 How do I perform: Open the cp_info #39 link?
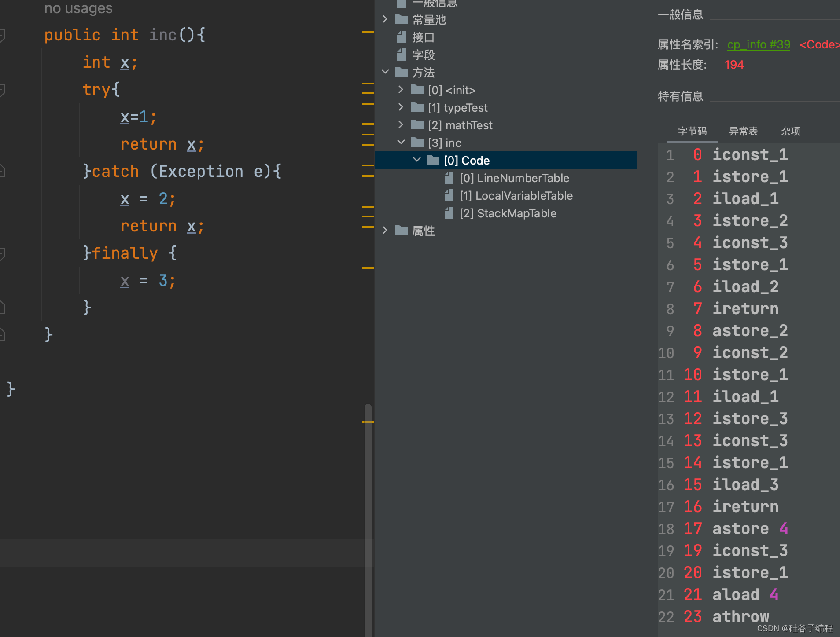click(x=759, y=44)
